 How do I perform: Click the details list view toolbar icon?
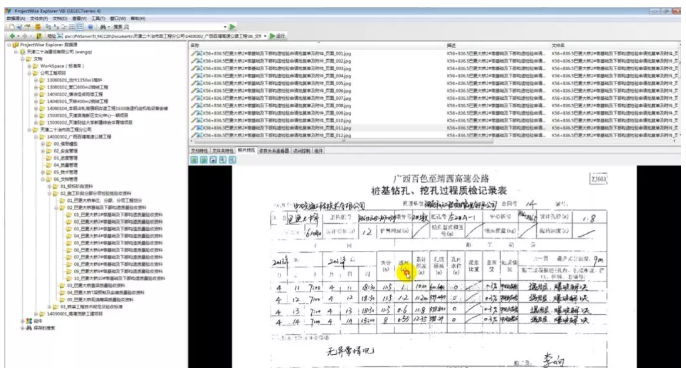click(80, 27)
